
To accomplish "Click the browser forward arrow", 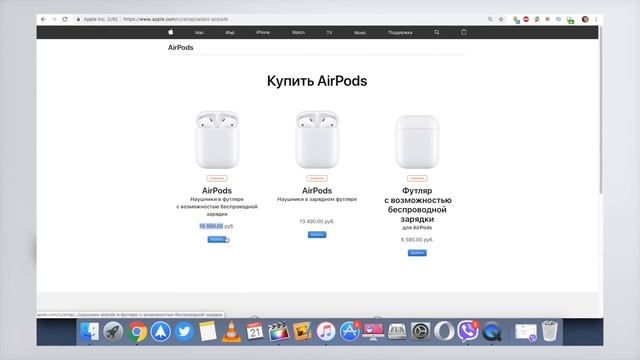I will (x=54, y=19).
